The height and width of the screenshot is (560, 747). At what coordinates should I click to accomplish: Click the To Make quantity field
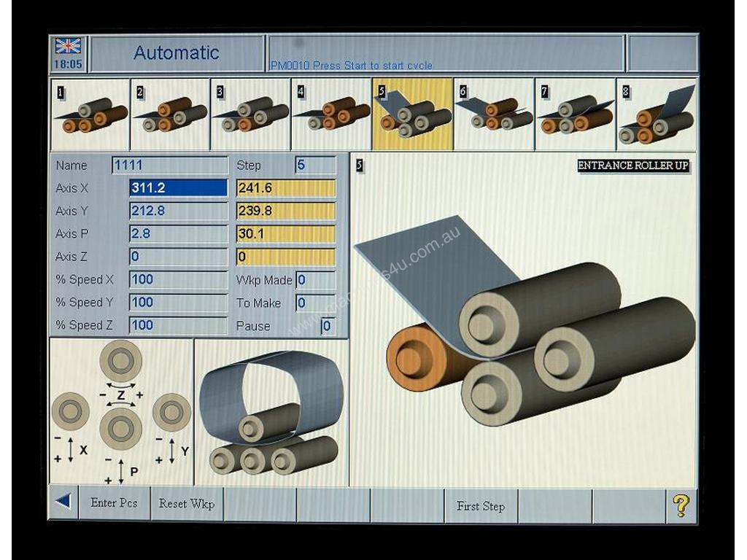tap(315, 303)
